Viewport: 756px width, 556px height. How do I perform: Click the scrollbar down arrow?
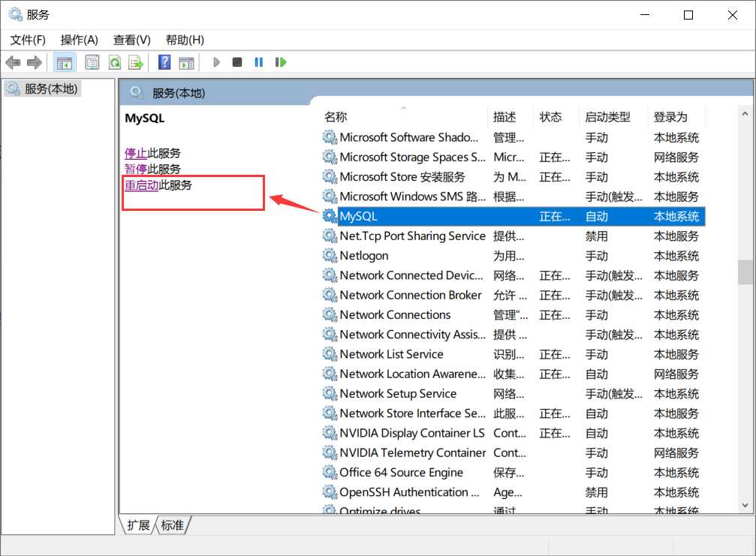[x=745, y=506]
